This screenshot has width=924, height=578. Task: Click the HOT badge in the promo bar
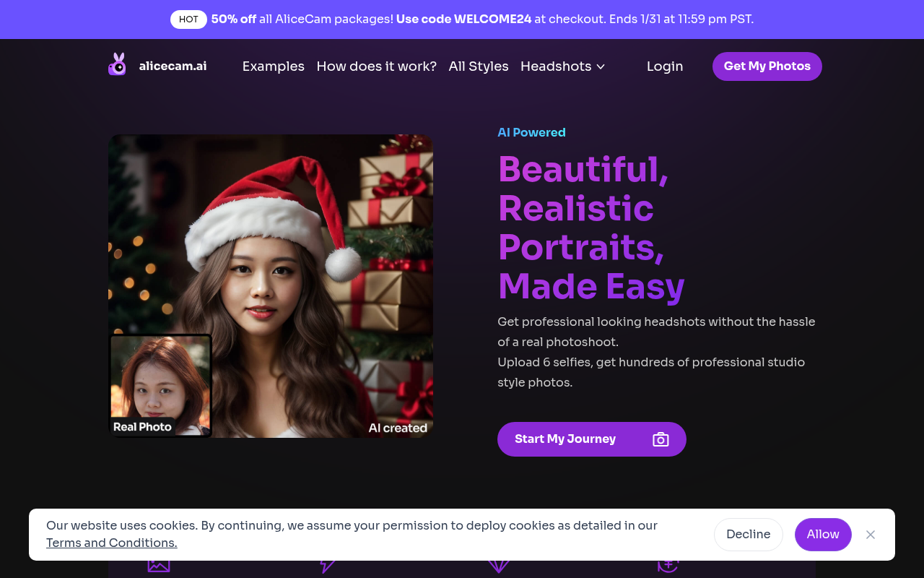point(188,20)
